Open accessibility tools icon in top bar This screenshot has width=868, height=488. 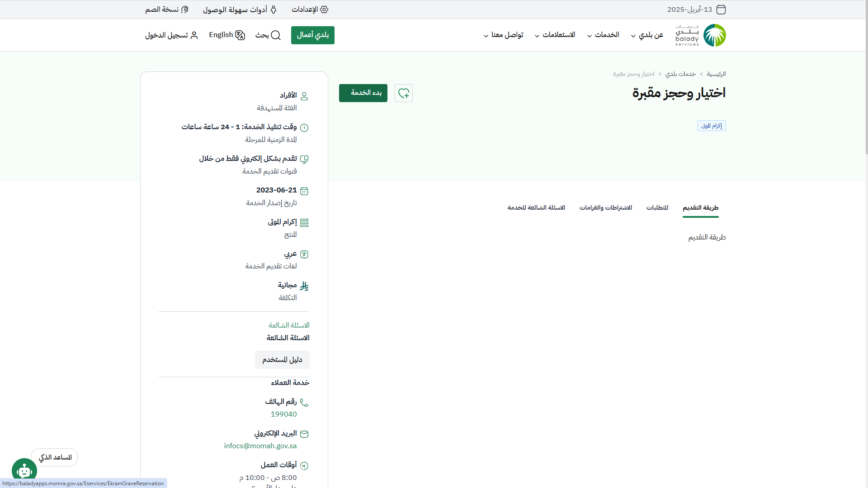coord(274,9)
